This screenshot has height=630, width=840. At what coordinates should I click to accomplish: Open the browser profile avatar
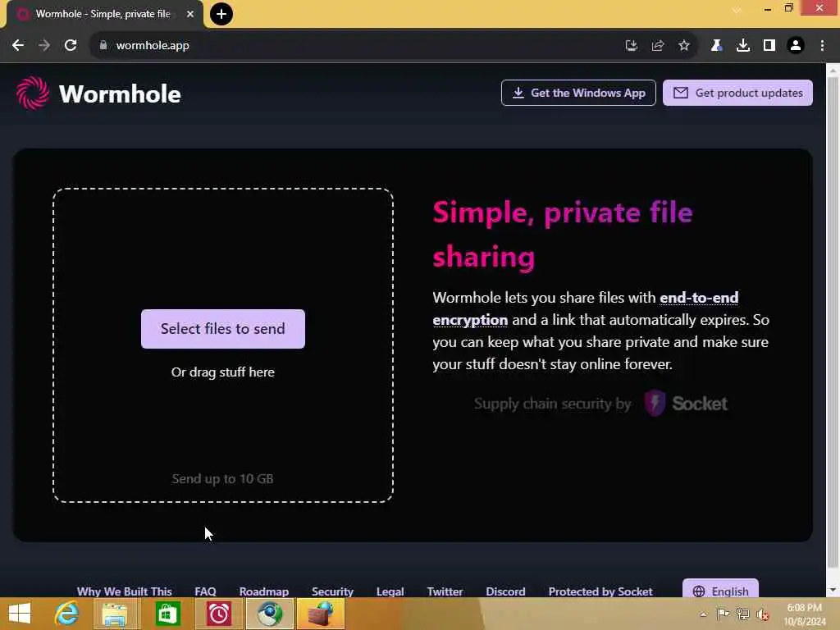click(x=796, y=46)
